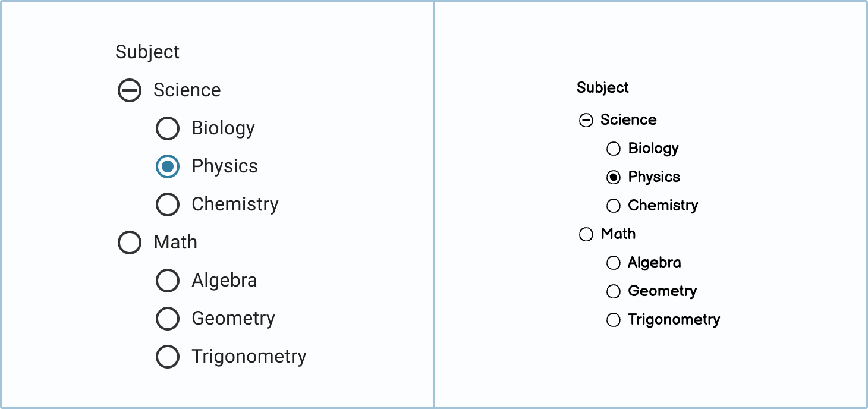Click the selected Physics radio in large panel
868x409 pixels.
click(x=168, y=166)
